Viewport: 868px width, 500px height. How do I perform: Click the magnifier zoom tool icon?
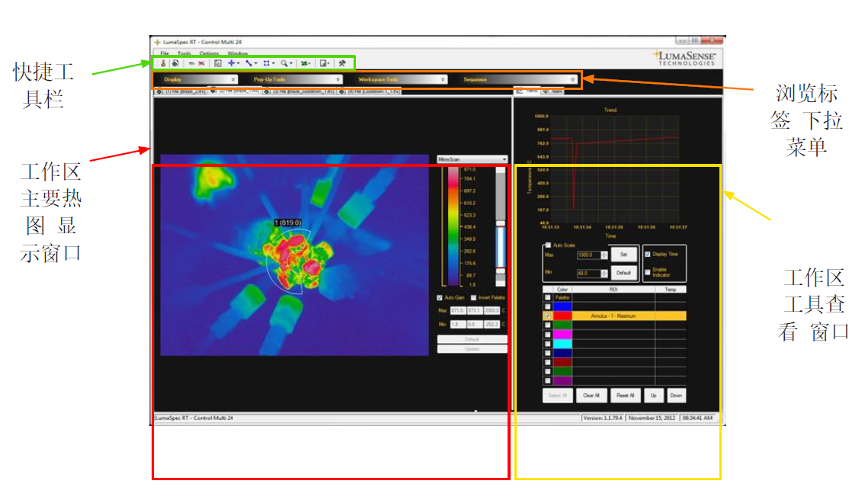284,64
